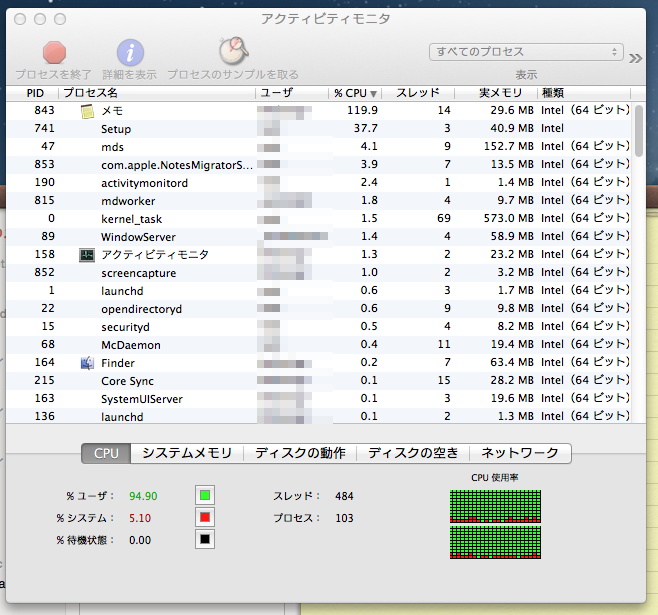Click the Finder icon in process list
Screen dimensions: 658x615
[87, 363]
